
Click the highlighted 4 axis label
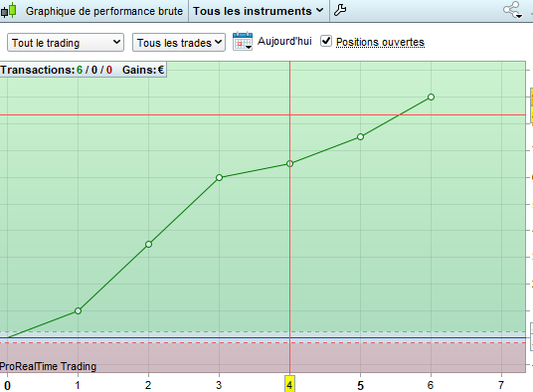point(289,384)
